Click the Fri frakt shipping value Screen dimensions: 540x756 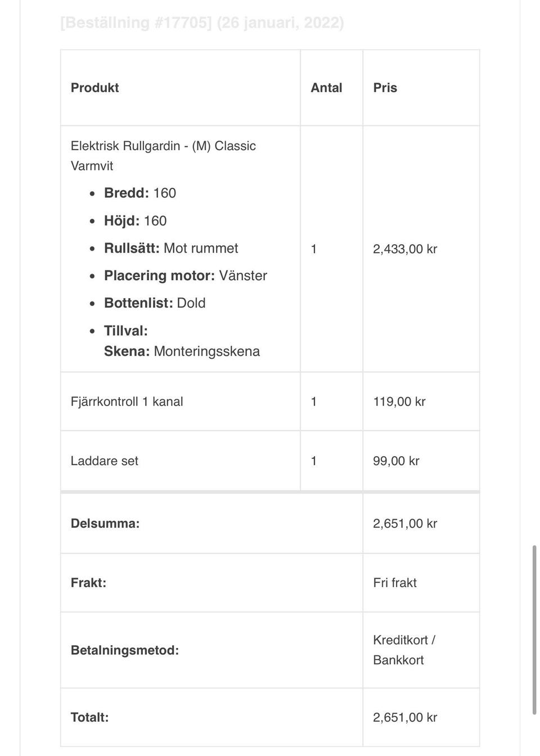click(x=395, y=583)
